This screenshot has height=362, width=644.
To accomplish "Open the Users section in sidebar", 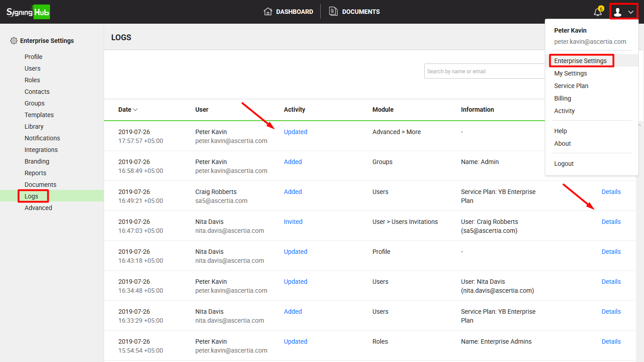I will (33, 68).
